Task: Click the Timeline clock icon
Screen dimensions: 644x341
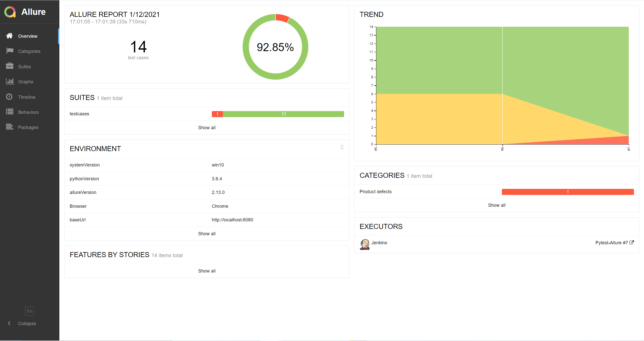Action: point(9,97)
